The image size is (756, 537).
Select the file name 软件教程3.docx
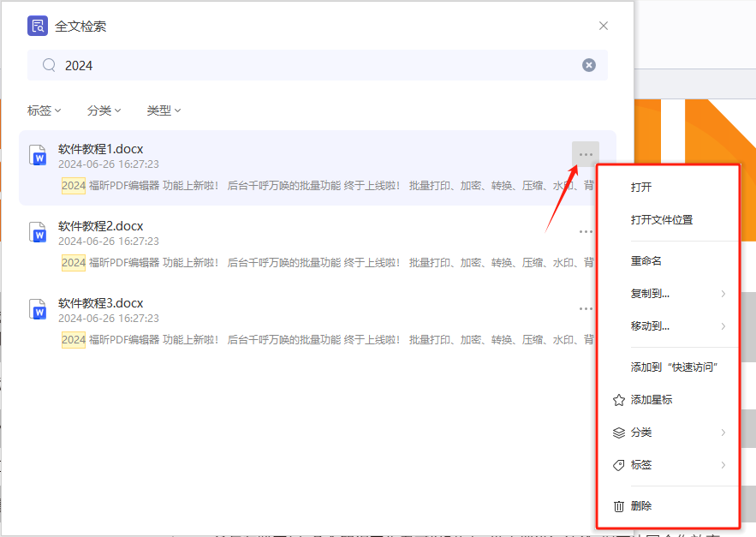click(101, 303)
